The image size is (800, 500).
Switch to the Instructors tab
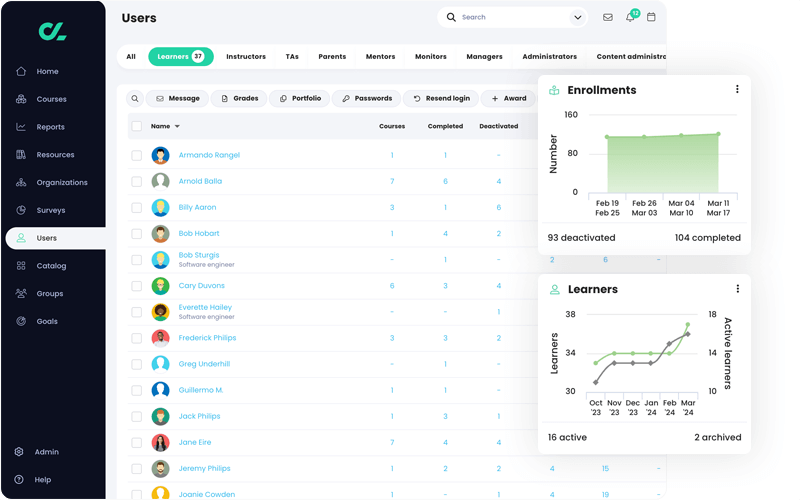(246, 57)
